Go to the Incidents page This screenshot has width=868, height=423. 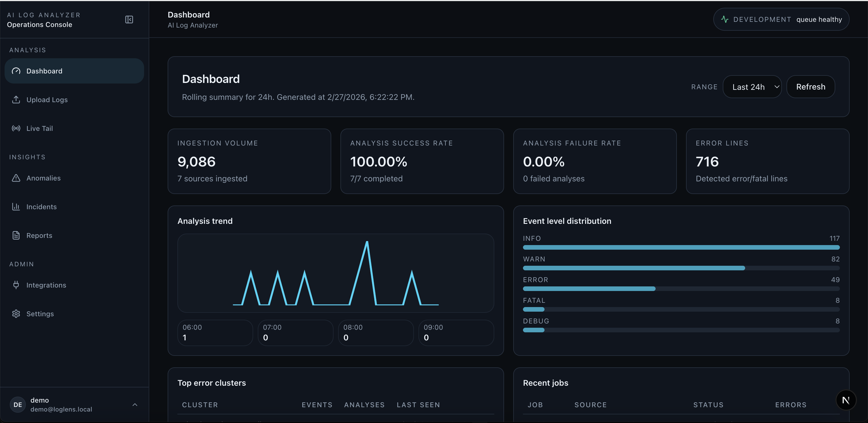pyautogui.click(x=41, y=206)
